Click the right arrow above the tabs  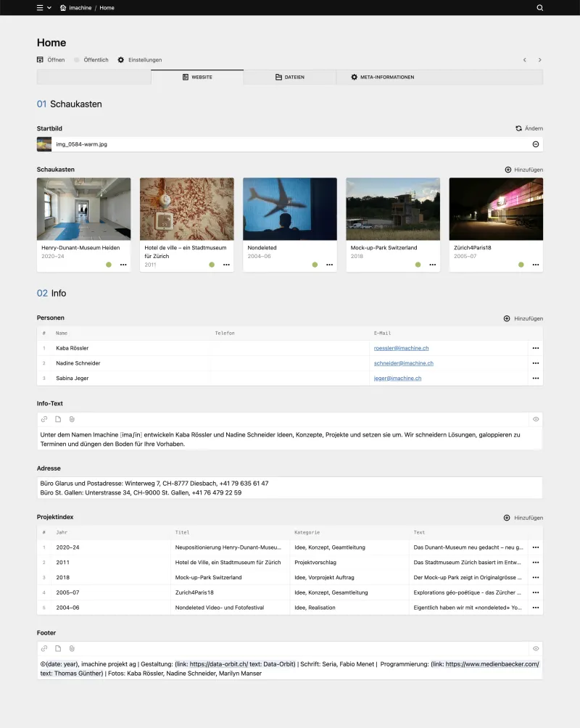(x=539, y=60)
